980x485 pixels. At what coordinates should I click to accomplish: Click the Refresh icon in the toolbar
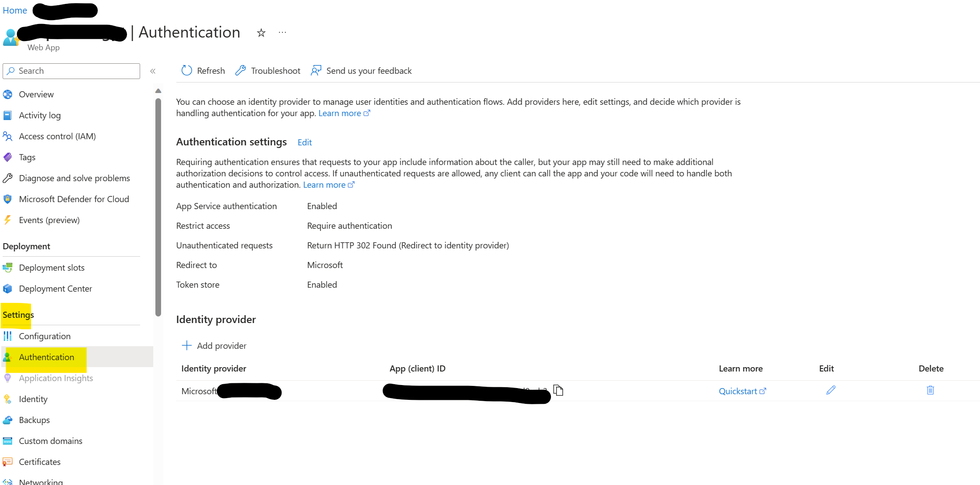tap(186, 71)
